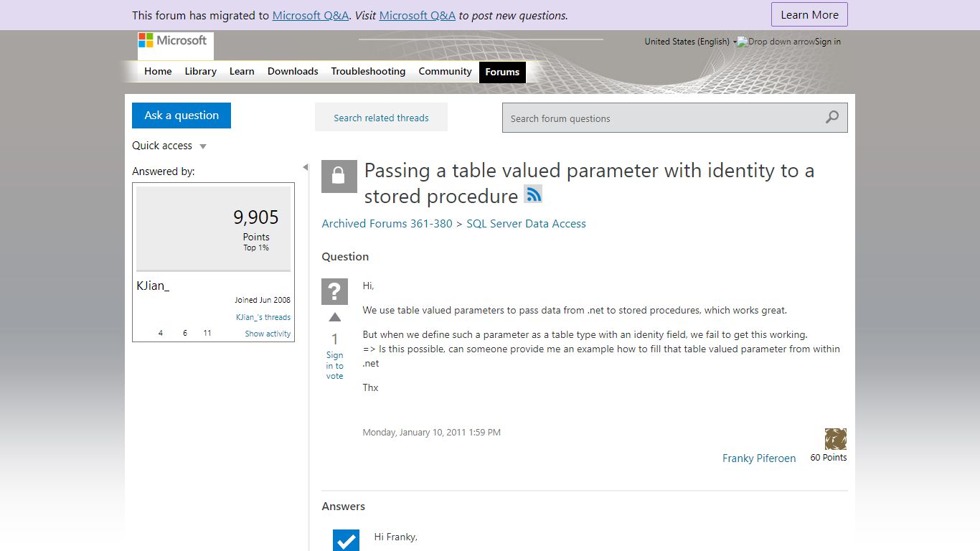Click the Answered by: label

pos(164,171)
